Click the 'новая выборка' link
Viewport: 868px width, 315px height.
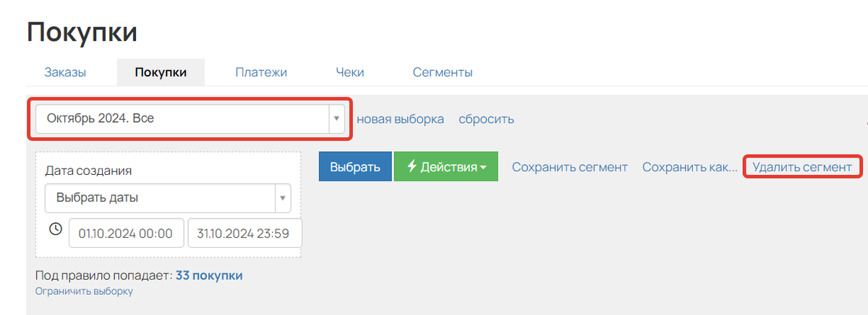[400, 119]
